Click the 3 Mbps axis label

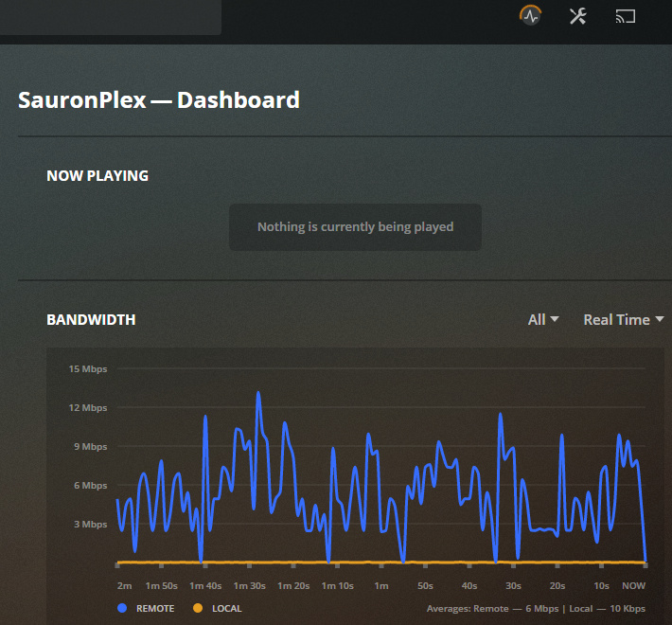91,525
